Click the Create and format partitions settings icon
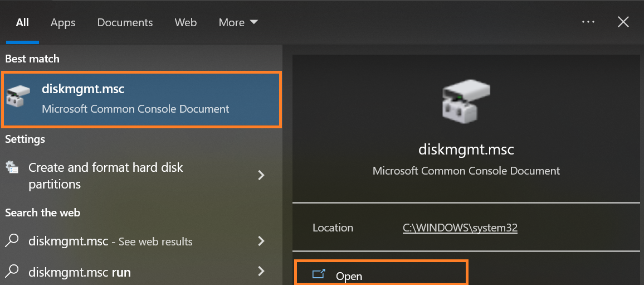Image resolution: width=644 pixels, height=285 pixels. click(12, 167)
